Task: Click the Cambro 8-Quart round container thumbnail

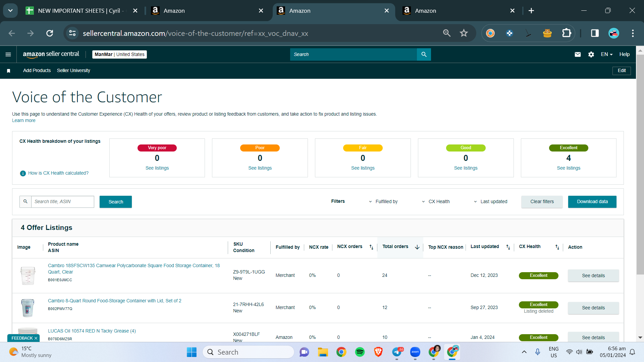Action: pos(28,308)
